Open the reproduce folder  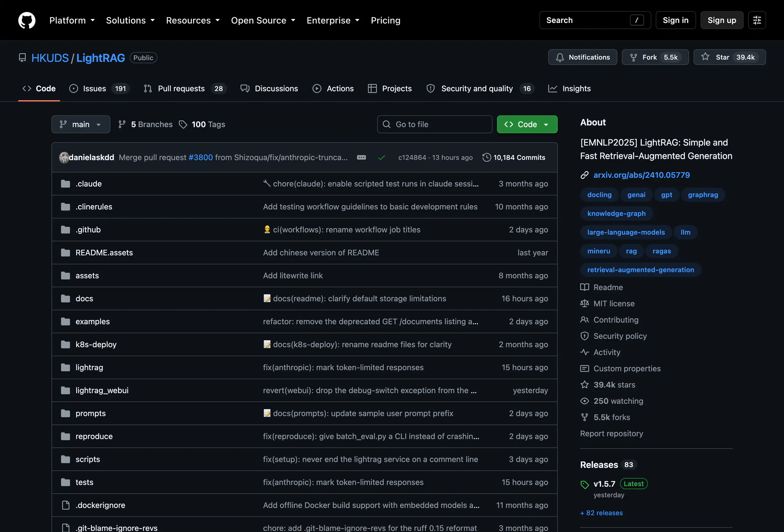tap(94, 436)
